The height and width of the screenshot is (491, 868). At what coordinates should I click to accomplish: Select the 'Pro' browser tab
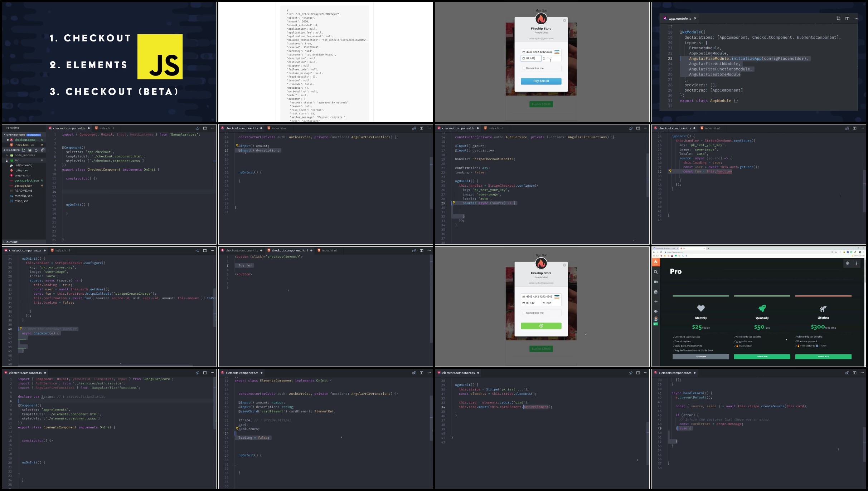point(693,248)
